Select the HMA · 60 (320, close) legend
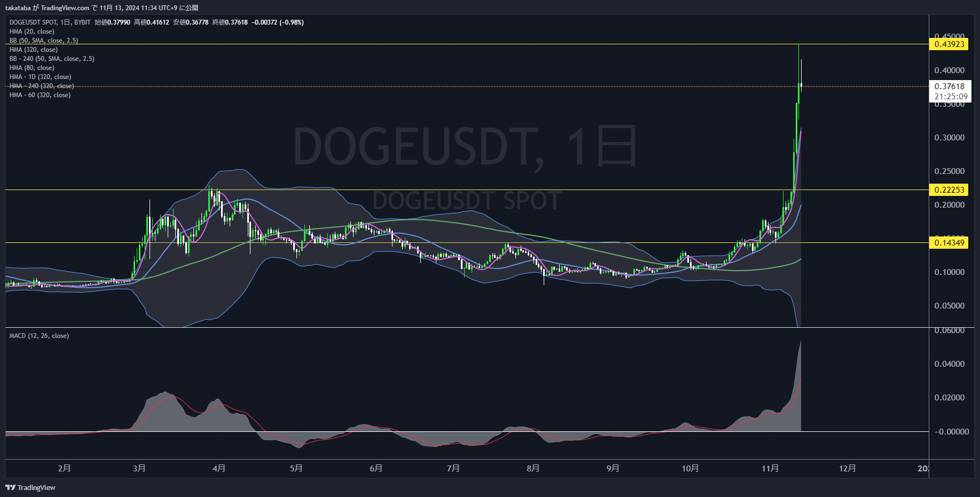The width and height of the screenshot is (980, 497). [40, 95]
